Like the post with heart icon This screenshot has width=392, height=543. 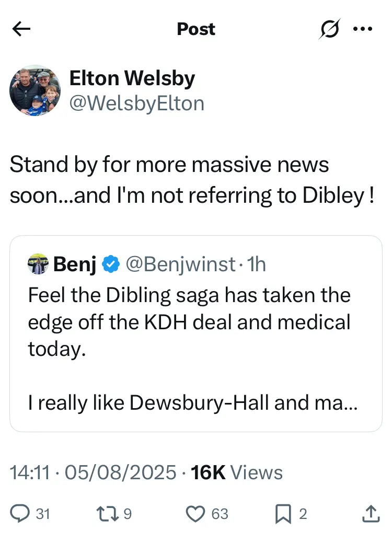tap(196, 514)
